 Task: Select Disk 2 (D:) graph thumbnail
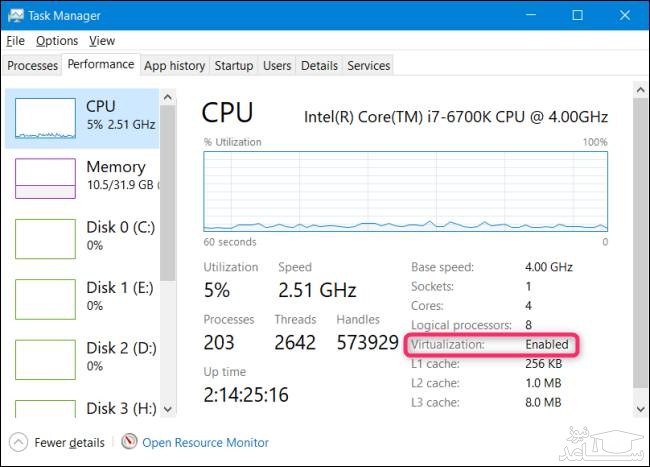click(45, 359)
